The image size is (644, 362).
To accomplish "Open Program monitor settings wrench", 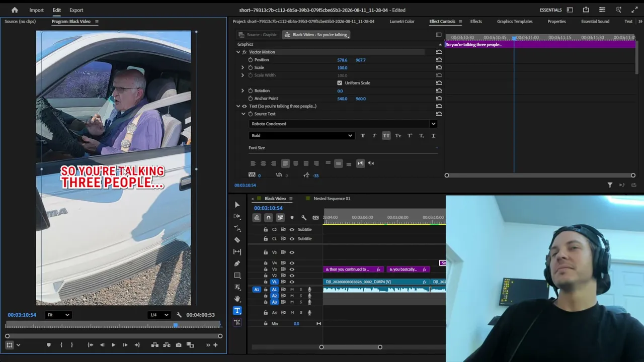I will (179, 315).
